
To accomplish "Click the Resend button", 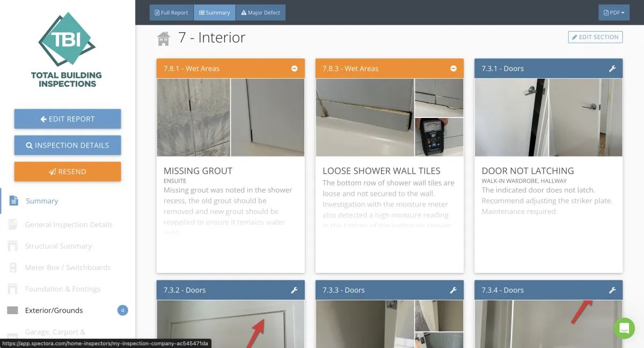I will pos(68,172).
